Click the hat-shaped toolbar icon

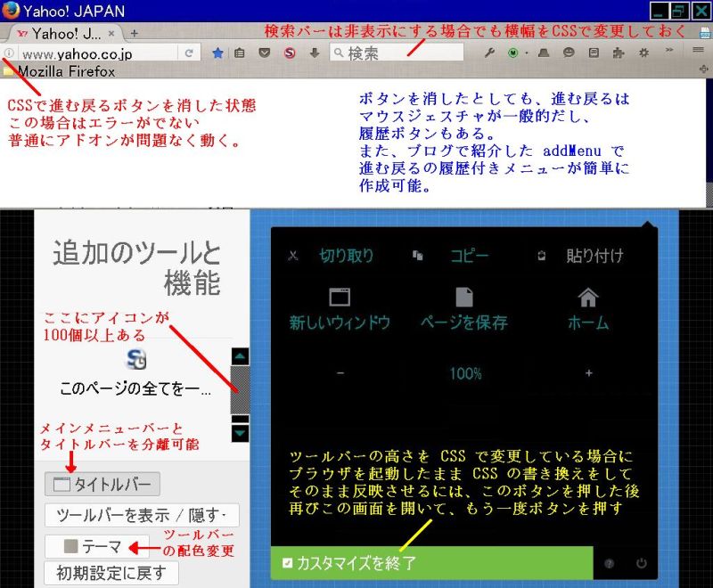pyautogui.click(x=544, y=53)
